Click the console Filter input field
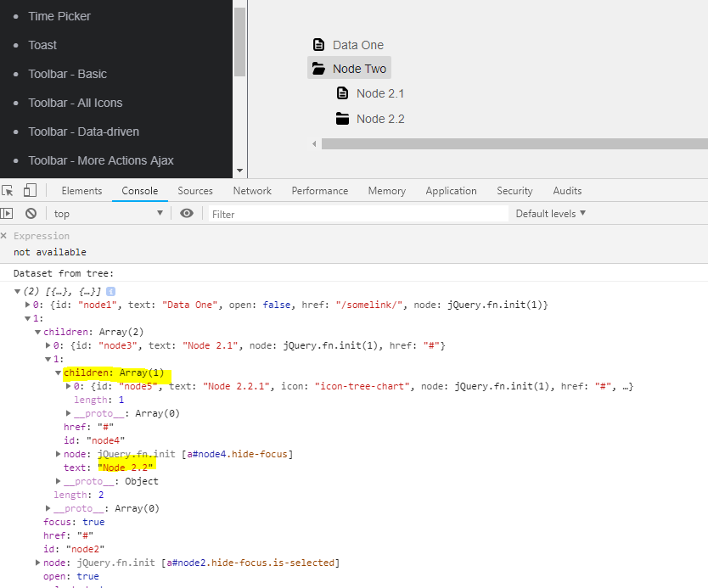 358,214
